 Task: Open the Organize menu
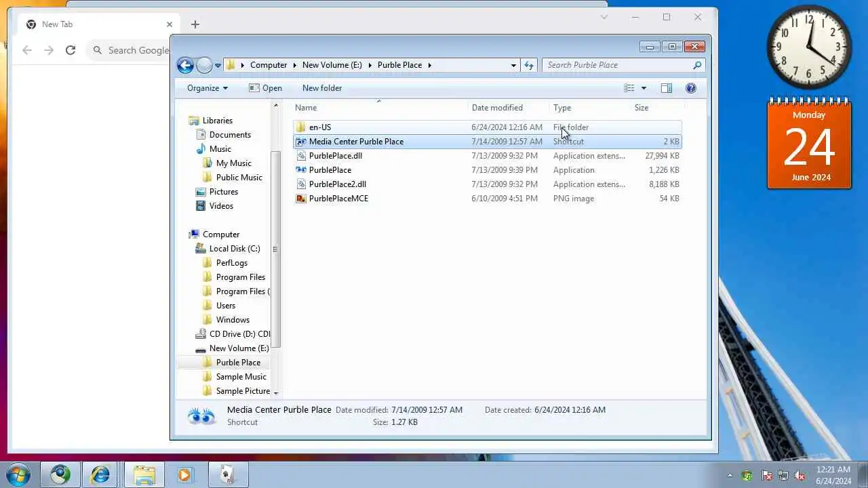coord(208,88)
